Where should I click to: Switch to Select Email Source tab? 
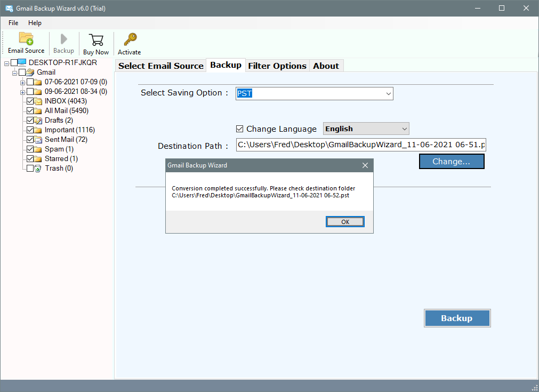pyautogui.click(x=161, y=66)
